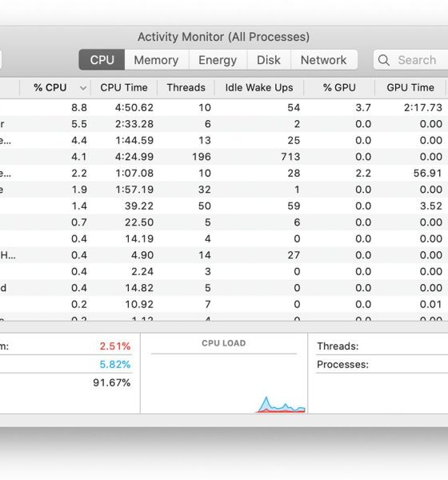
Task: Click the 8.8 percent CPU value
Action: (x=79, y=108)
